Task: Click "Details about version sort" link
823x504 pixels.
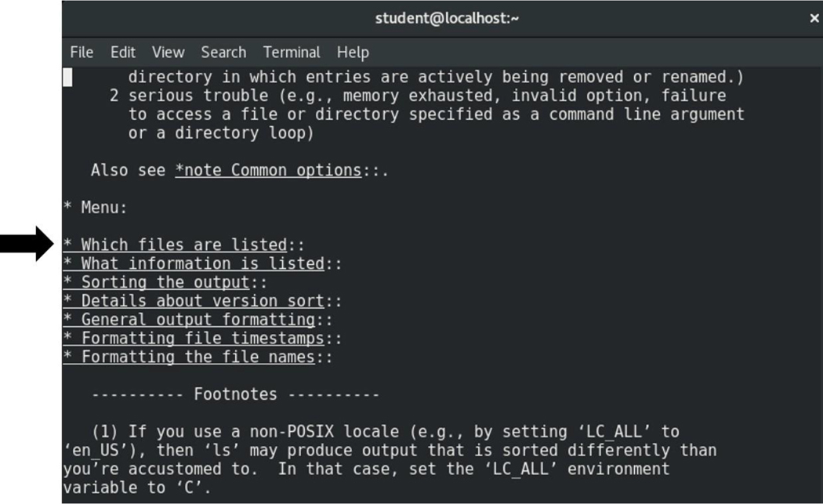Action: pyautogui.click(x=202, y=302)
